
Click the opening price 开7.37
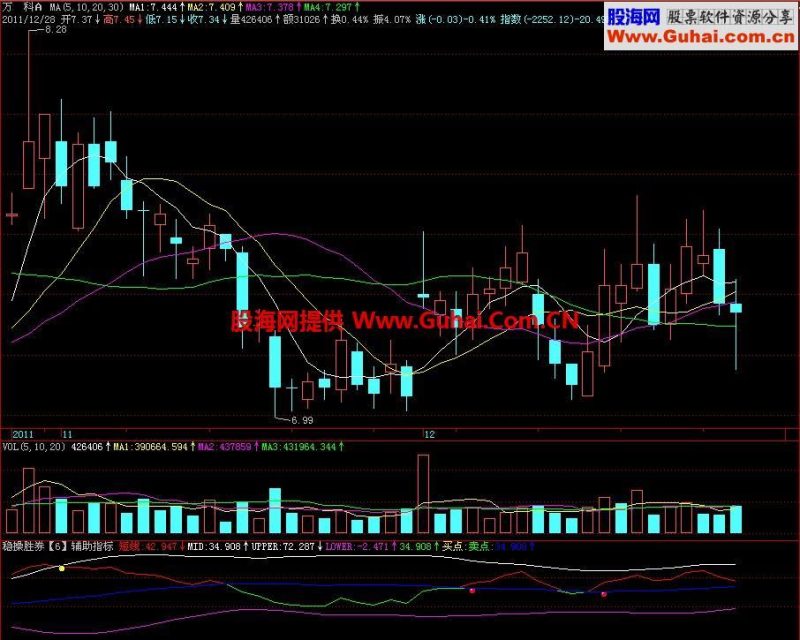[x=77, y=20]
